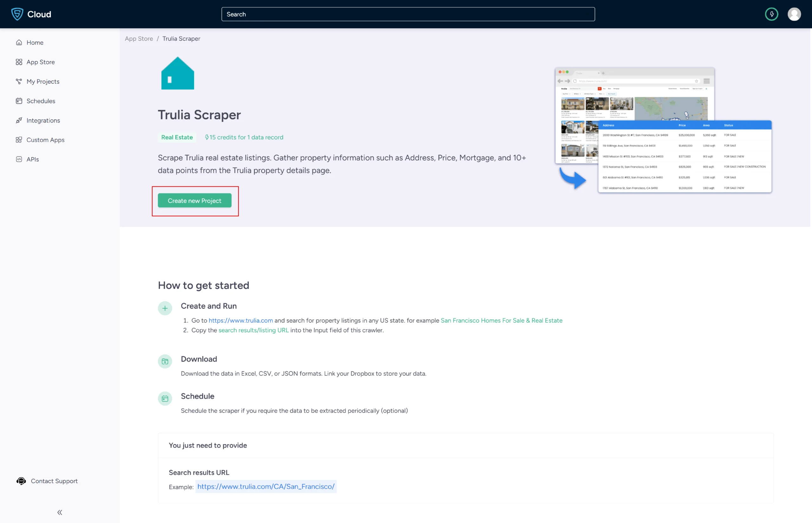Screen dimensions: 812x523
Task: Click the Trulia Scraper breadcrumb text
Action: coord(181,38)
